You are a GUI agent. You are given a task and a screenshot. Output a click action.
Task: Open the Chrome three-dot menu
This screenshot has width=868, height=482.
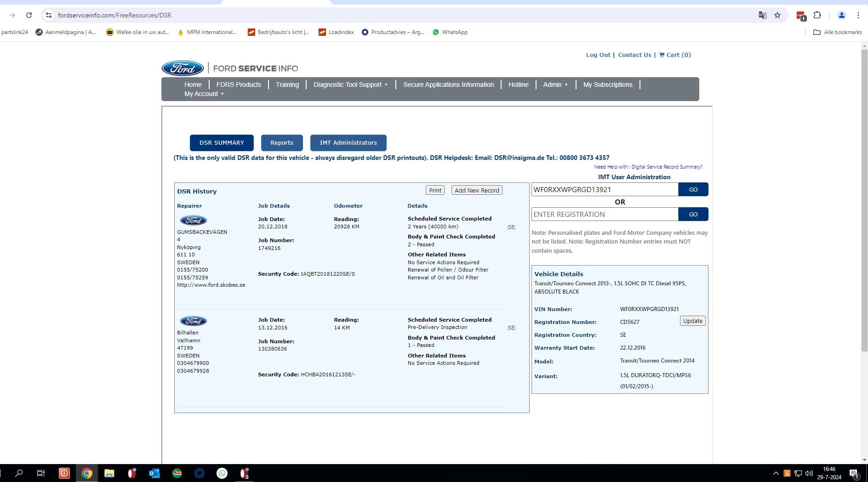pos(858,15)
